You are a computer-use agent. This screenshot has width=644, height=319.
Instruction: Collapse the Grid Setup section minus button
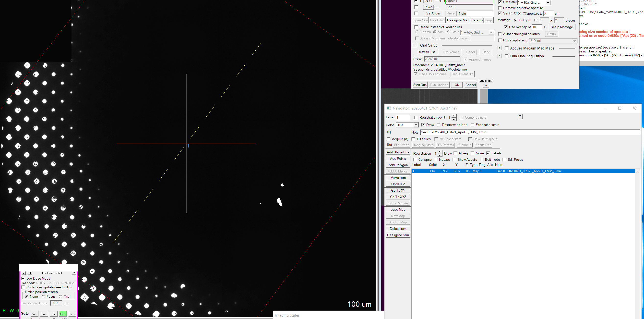[x=415, y=45]
